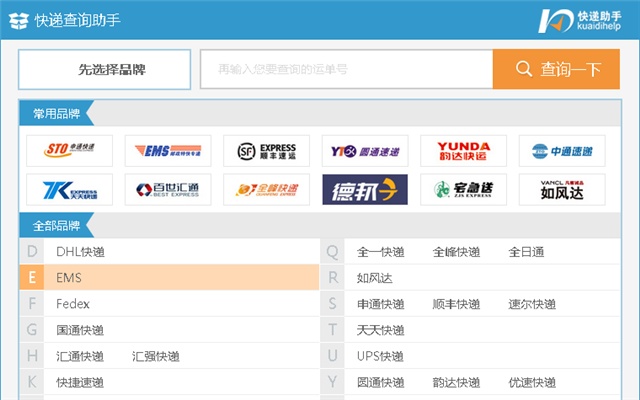Switch to the 常用品牌 section tab
Screen dimensions: 640x400
[56, 113]
